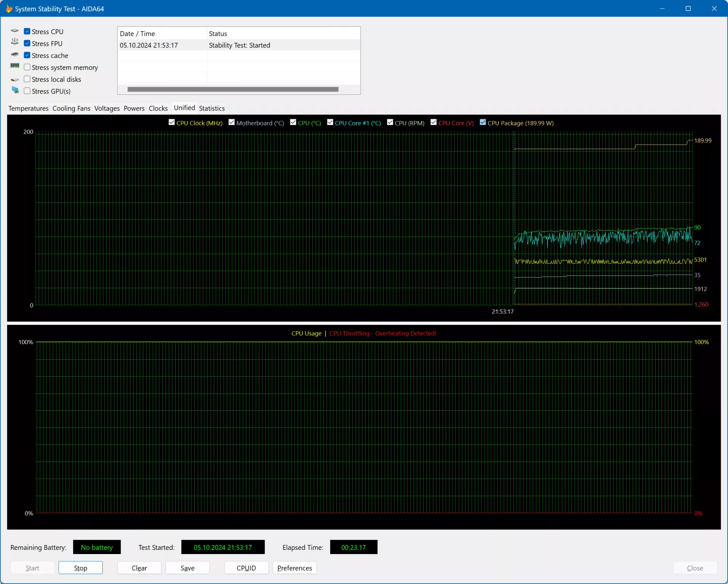Image resolution: width=728 pixels, height=584 pixels.
Task: Select the Stability Test: Started log row
Action: pyautogui.click(x=239, y=45)
